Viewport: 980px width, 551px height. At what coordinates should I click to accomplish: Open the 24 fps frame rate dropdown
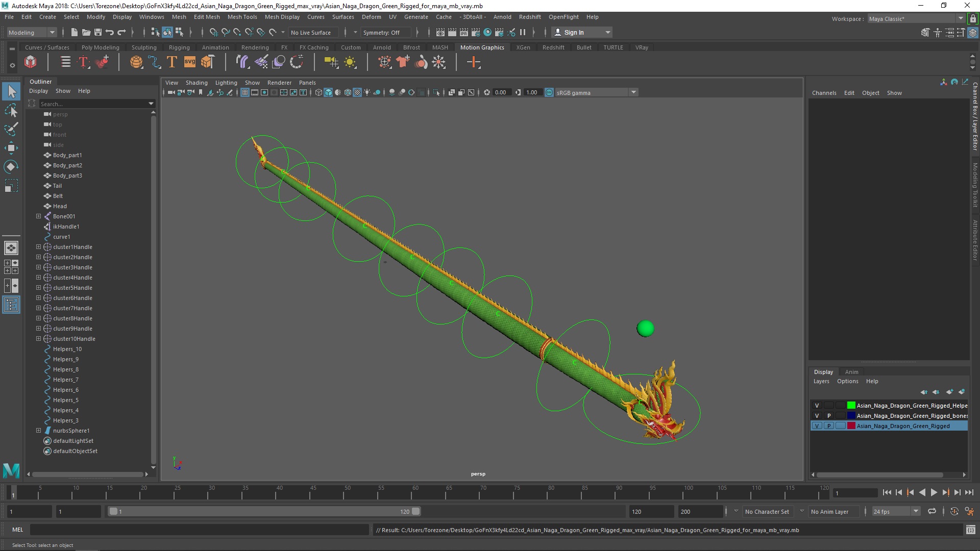[x=896, y=511]
